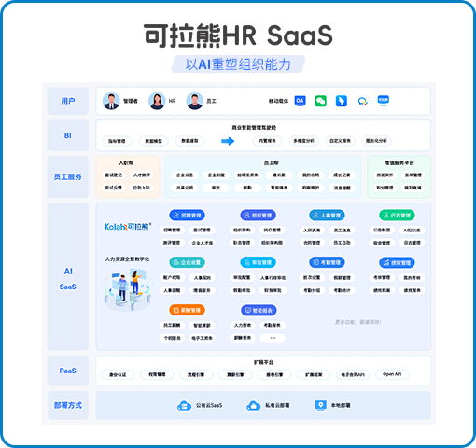This screenshot has height=448, width=476.
Task: Click the icon in the green 行政管理 badge
Action: click(385, 216)
